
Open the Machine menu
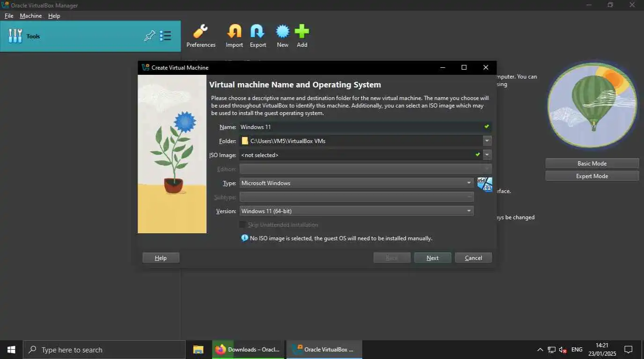click(x=31, y=15)
